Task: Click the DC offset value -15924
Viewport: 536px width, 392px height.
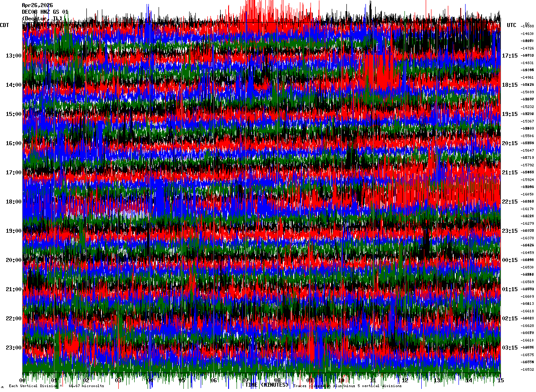Action: (x=527, y=180)
